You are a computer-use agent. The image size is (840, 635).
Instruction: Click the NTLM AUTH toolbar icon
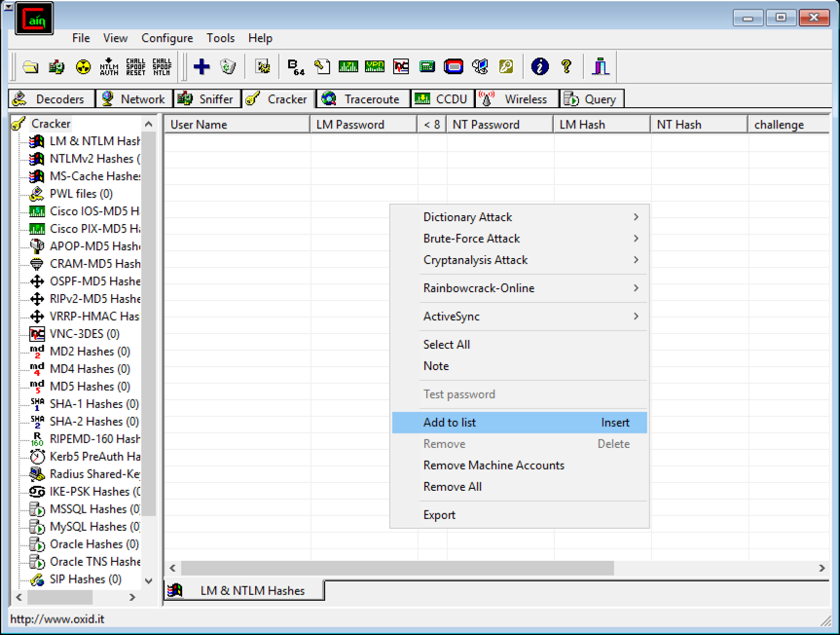click(109, 66)
